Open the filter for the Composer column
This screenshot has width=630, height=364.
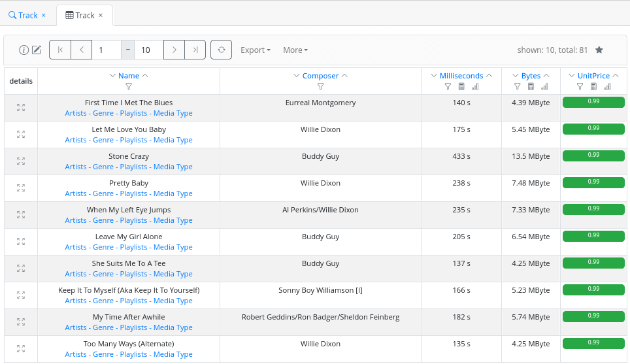tap(320, 86)
